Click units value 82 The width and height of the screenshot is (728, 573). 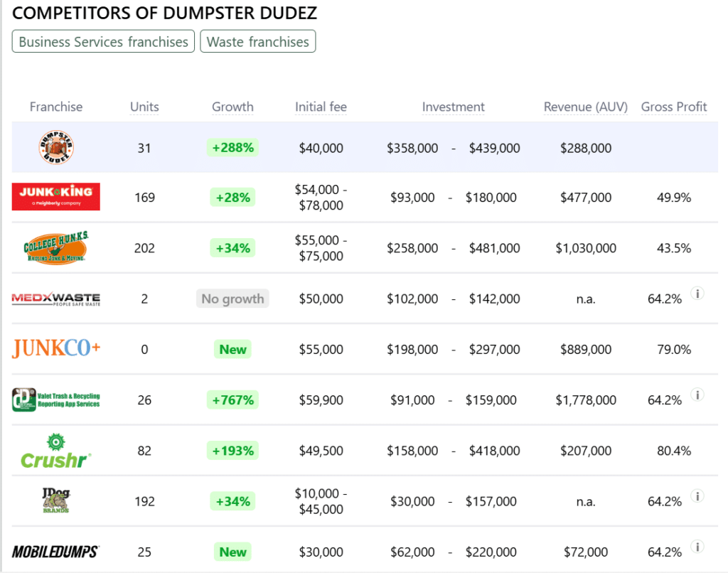pos(144,451)
